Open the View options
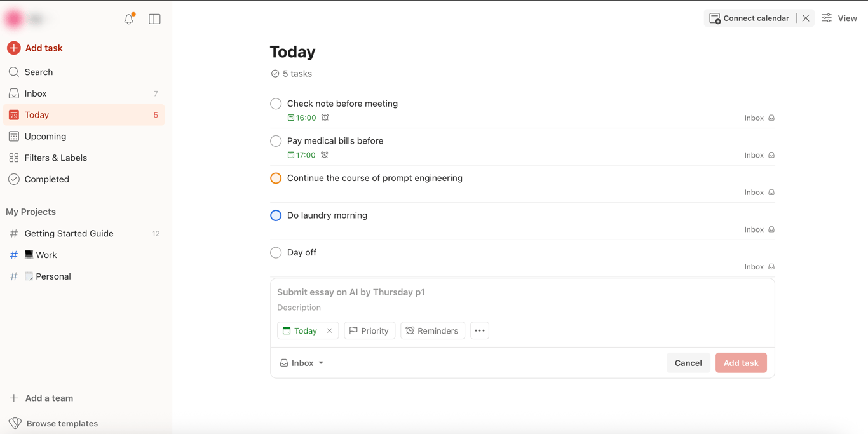This screenshot has width=868, height=434. 839,18
